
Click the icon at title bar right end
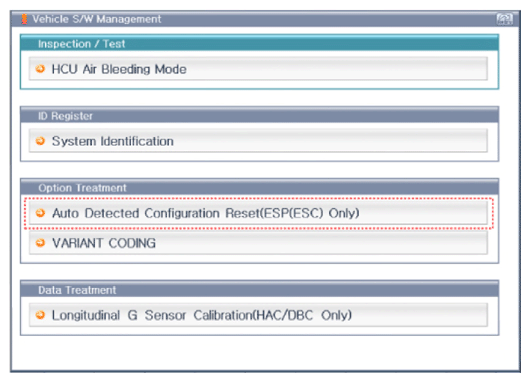pos(504,19)
